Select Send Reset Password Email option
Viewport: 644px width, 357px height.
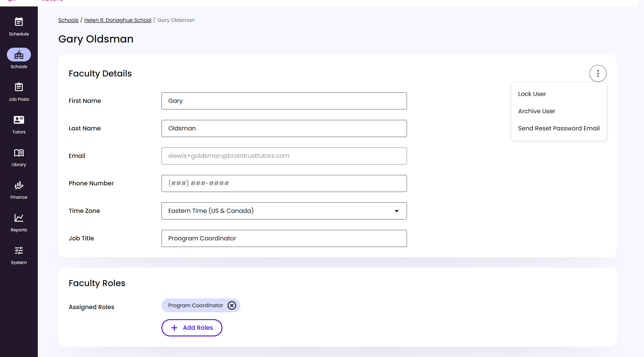[559, 128]
